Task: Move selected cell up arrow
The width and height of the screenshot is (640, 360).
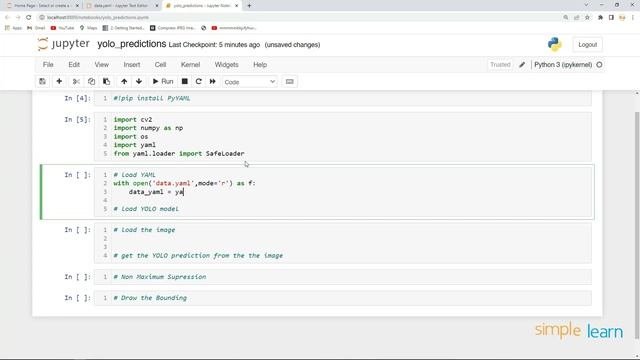Action: (124, 82)
